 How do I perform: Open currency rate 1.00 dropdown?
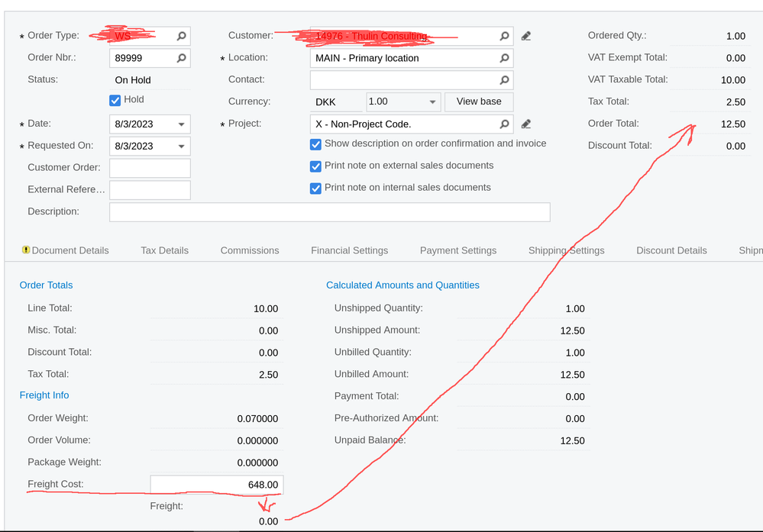click(x=432, y=102)
